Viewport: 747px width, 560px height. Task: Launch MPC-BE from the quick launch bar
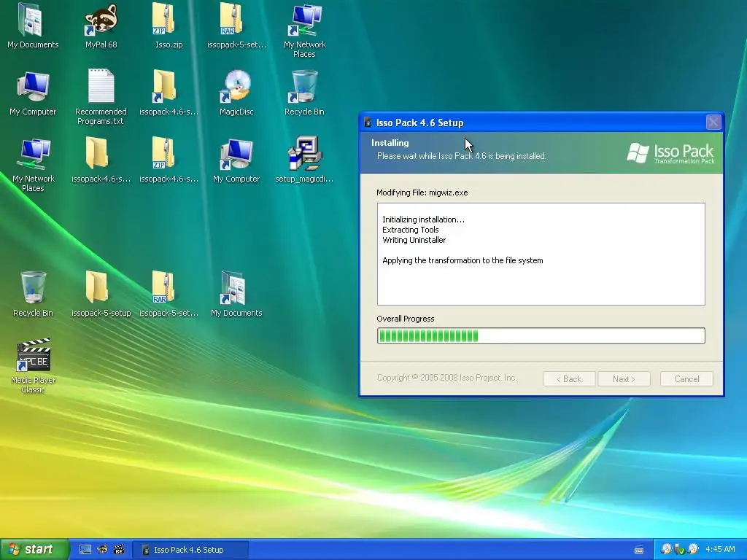[x=119, y=550]
